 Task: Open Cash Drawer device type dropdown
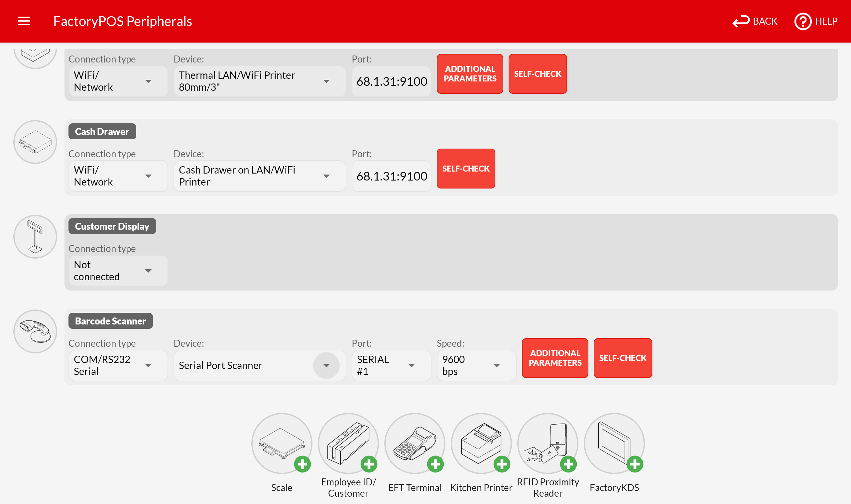259,176
